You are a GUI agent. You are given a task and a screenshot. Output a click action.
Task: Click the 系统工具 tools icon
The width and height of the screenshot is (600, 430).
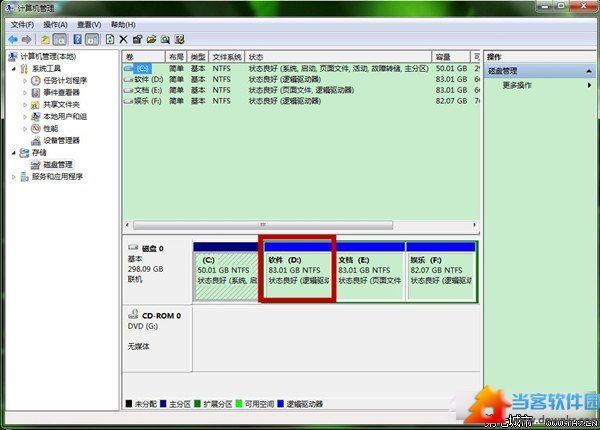(x=24, y=69)
